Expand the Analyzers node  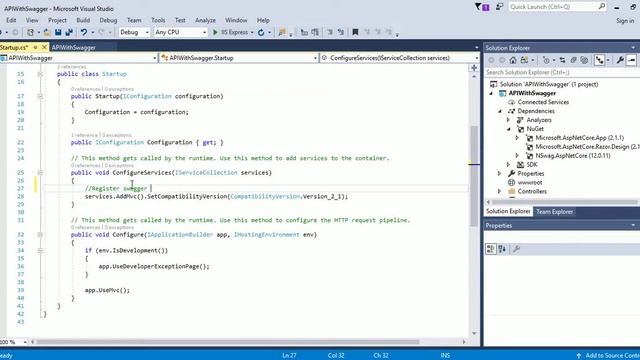click(509, 120)
